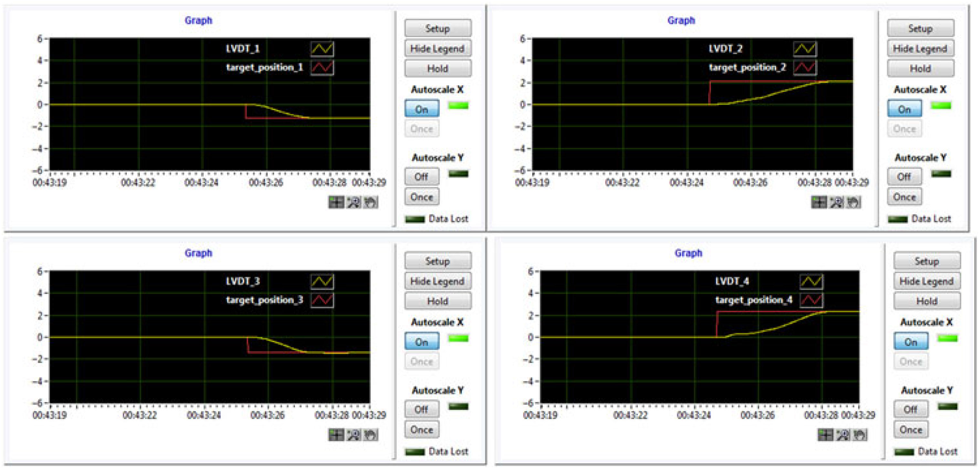
Task: Open the LVDT_4 yellow plot legend swatch
Action: [811, 281]
